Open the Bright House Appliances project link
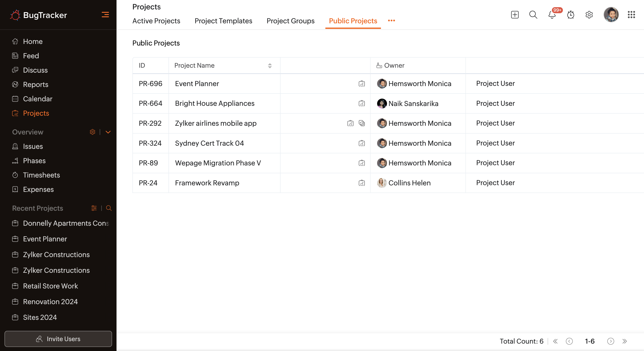The width and height of the screenshot is (644, 351). click(x=214, y=103)
